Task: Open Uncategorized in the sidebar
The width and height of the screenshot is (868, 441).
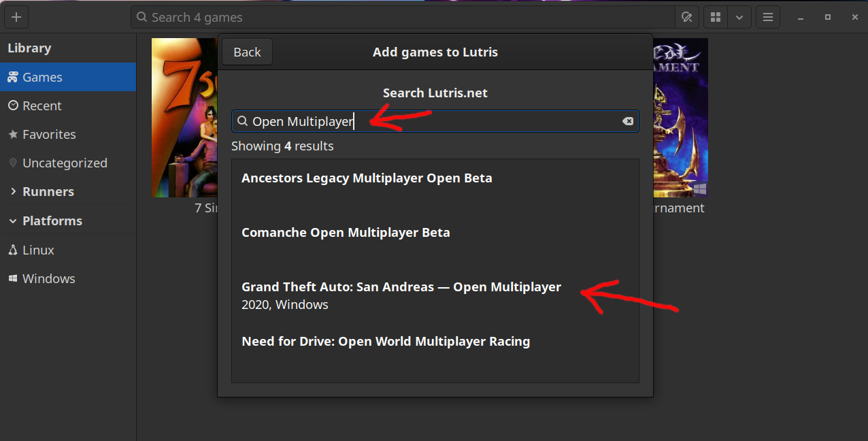Action: point(68,163)
